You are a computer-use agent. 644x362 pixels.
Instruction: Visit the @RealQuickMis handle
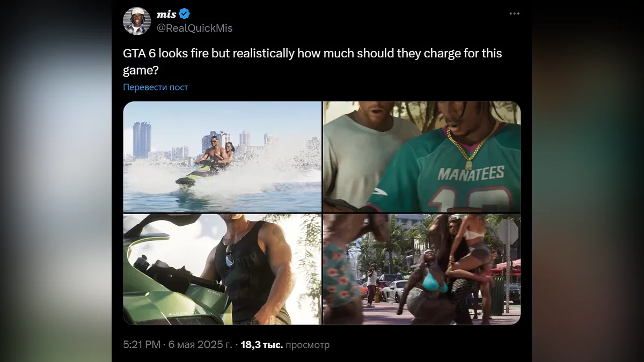[194, 28]
